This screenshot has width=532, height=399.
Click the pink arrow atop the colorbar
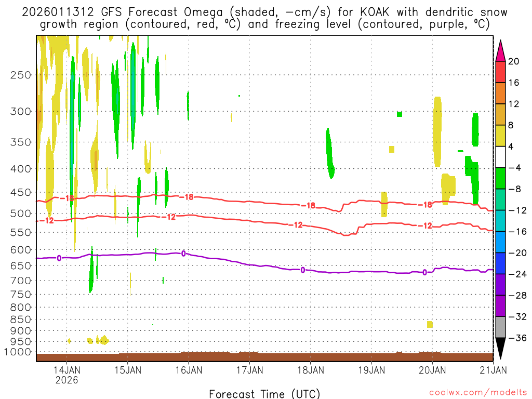coord(500,51)
